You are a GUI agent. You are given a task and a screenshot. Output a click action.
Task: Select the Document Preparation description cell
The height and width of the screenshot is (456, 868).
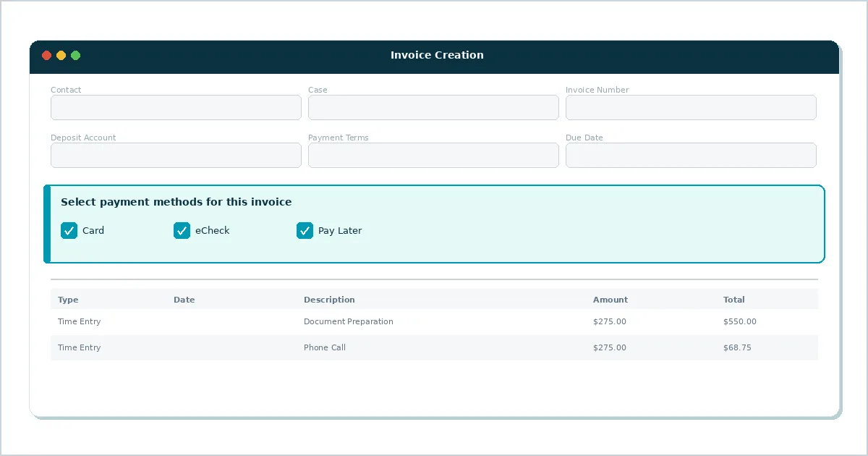tap(349, 322)
